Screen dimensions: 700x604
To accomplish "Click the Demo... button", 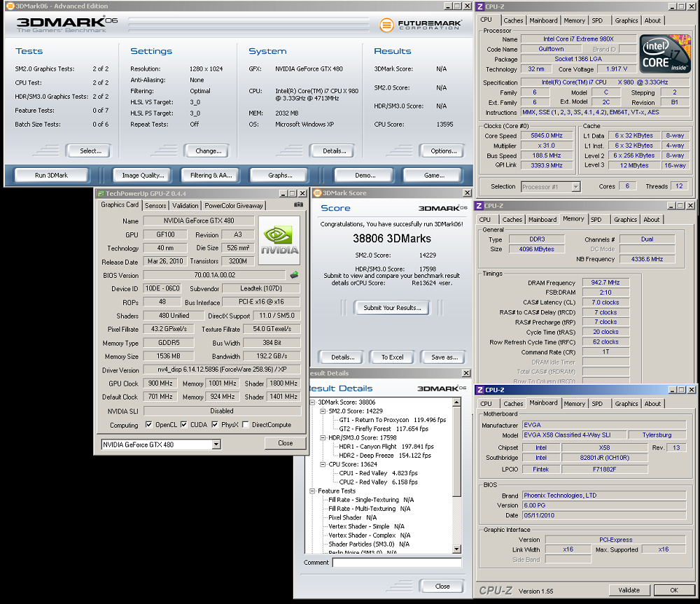I will [365, 176].
